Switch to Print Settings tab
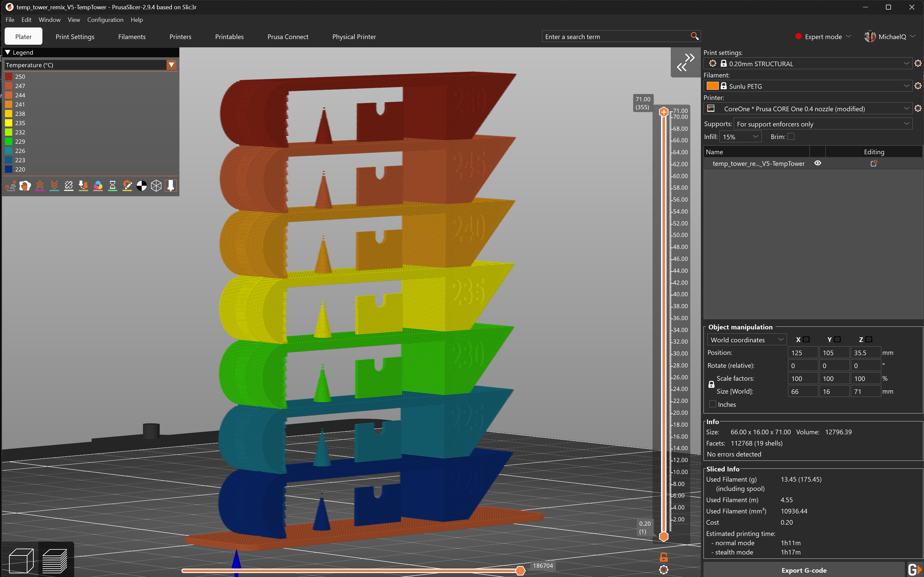The width and height of the screenshot is (924, 577). click(x=75, y=37)
